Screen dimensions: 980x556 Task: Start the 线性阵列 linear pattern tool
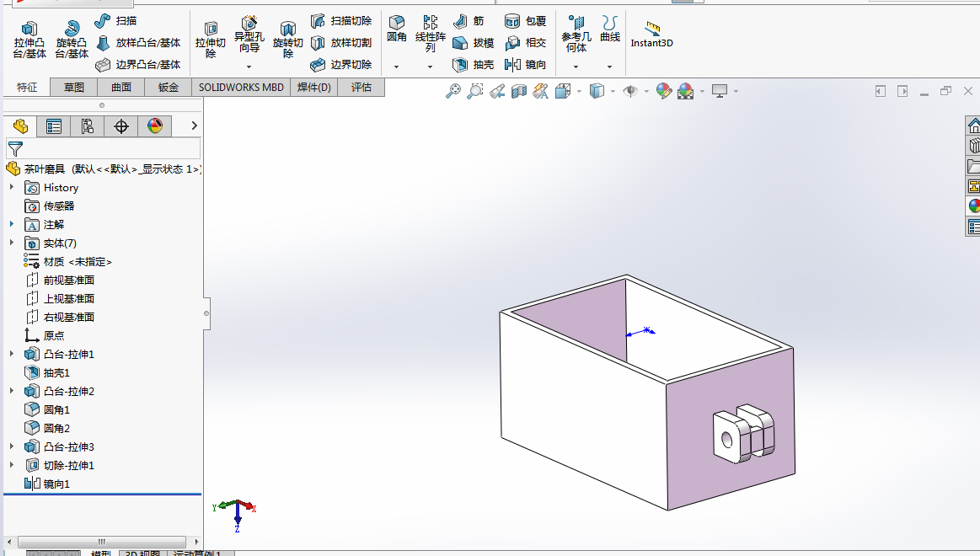point(430,34)
